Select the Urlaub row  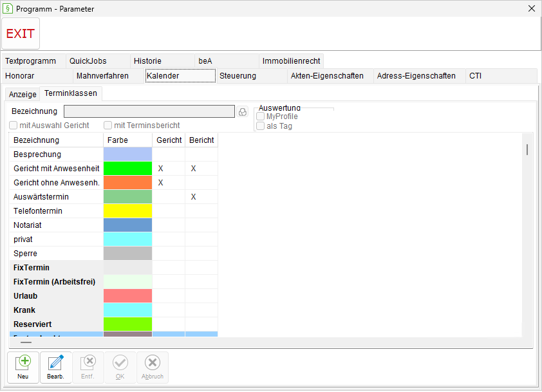[x=114, y=296]
